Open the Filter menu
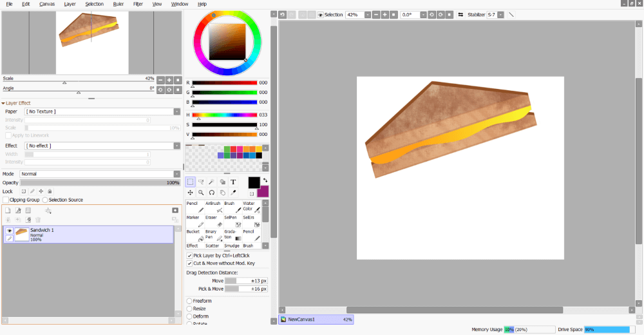Screen dimensions: 644x335 pos(138,4)
